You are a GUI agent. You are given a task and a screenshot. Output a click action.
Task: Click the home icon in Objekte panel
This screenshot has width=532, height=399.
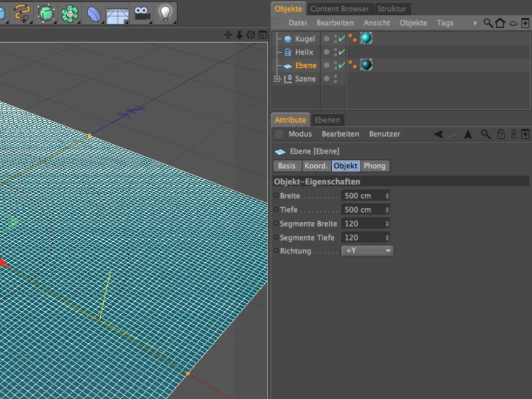coord(500,23)
